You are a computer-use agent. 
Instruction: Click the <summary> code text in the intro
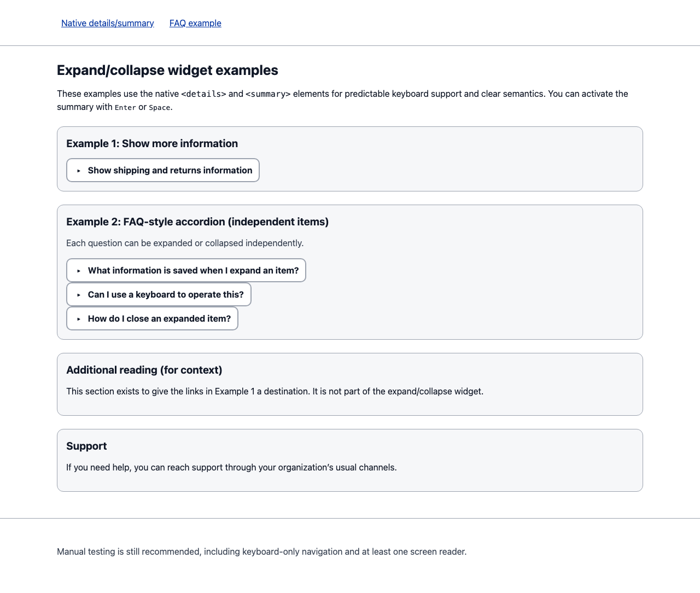[268, 94]
